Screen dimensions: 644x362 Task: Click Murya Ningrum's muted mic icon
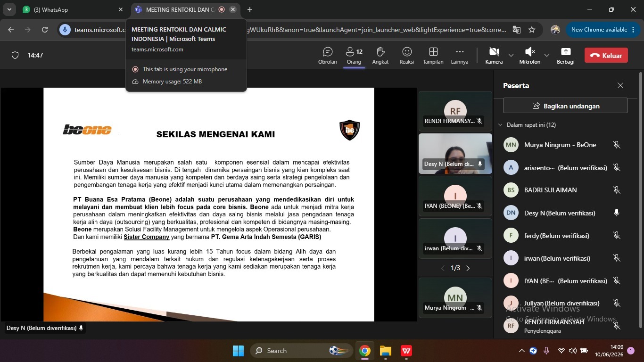[616, 145]
